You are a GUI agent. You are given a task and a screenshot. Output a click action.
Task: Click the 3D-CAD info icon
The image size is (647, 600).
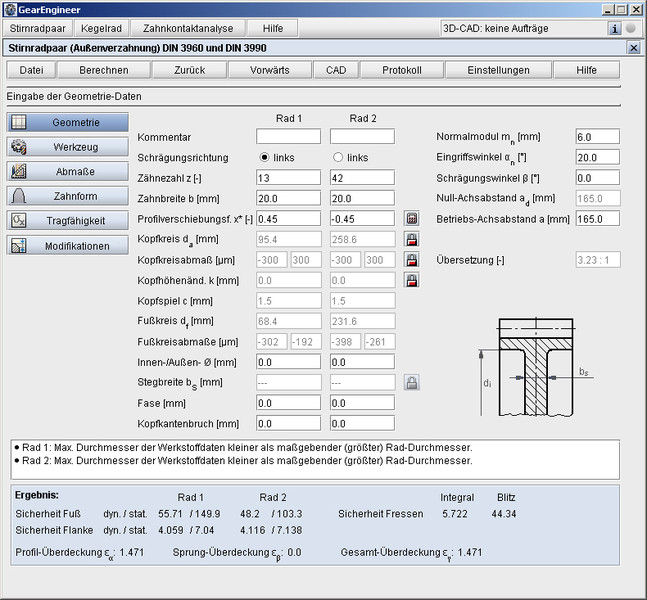click(615, 29)
